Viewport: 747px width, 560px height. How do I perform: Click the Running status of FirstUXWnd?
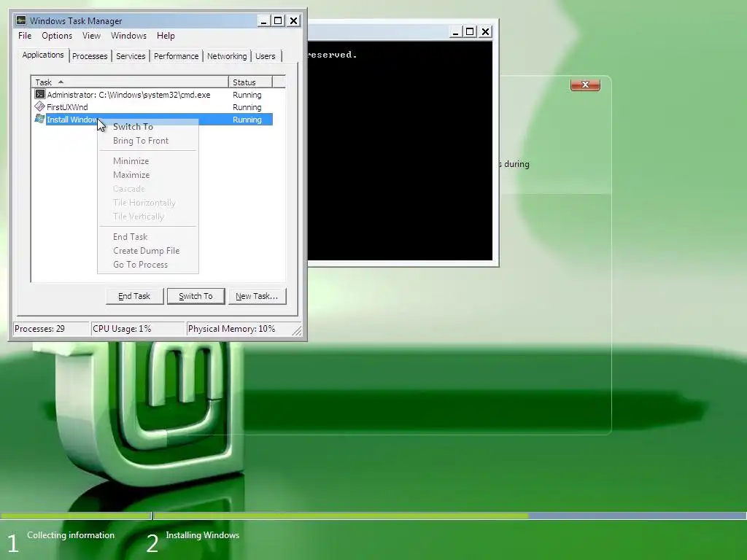click(x=247, y=107)
